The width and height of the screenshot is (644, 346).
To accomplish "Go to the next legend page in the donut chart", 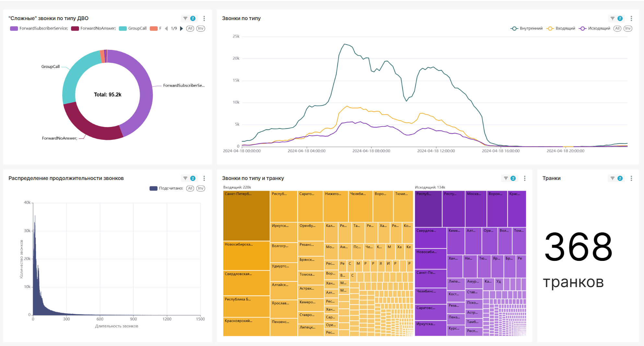I will pos(181,28).
